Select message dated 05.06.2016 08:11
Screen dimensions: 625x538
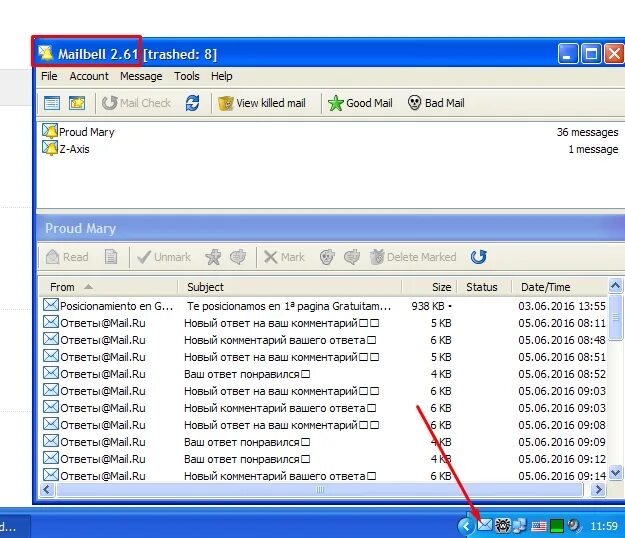(x=323, y=323)
